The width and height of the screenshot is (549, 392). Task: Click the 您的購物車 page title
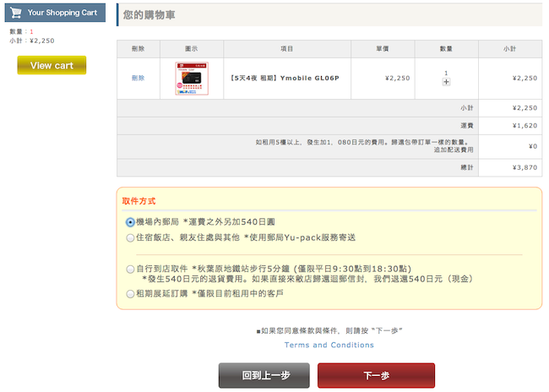[x=149, y=14]
